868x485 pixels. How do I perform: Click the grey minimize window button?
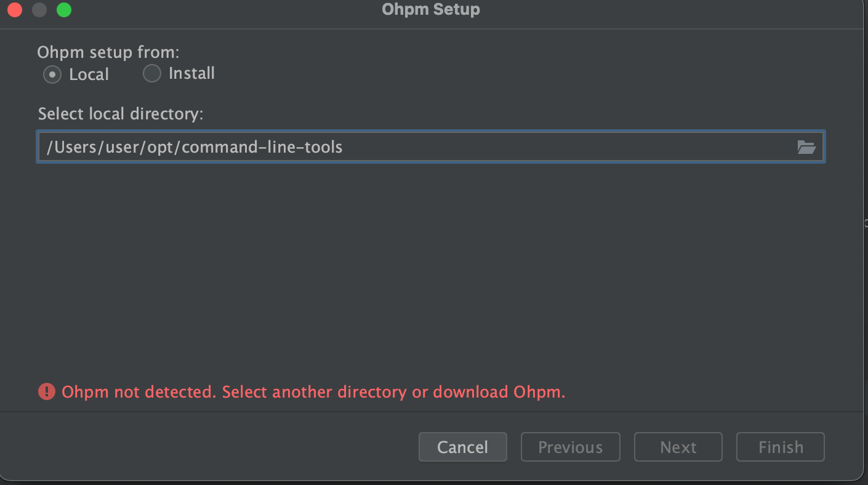(39, 10)
